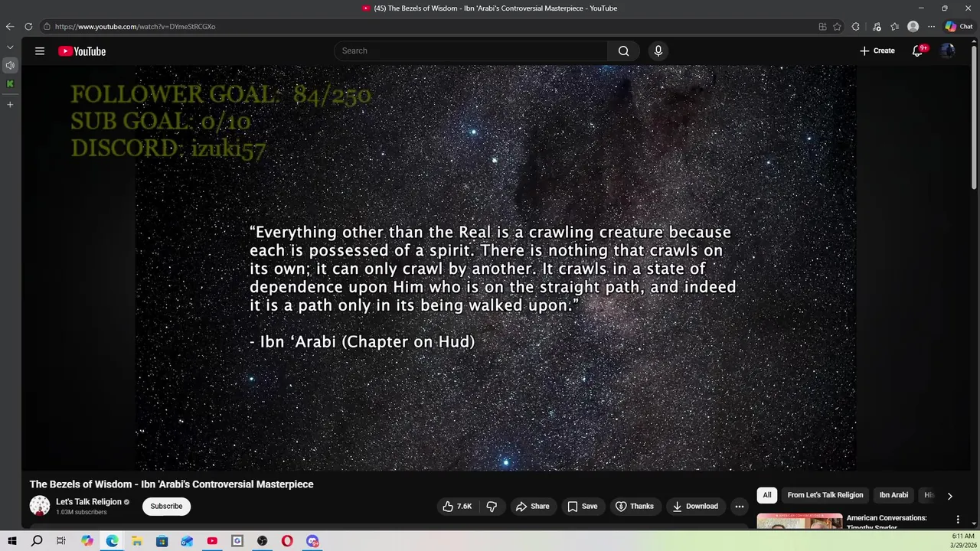Open the Windows Start menu
Image resolution: width=980 pixels, height=551 pixels.
pos(11,541)
